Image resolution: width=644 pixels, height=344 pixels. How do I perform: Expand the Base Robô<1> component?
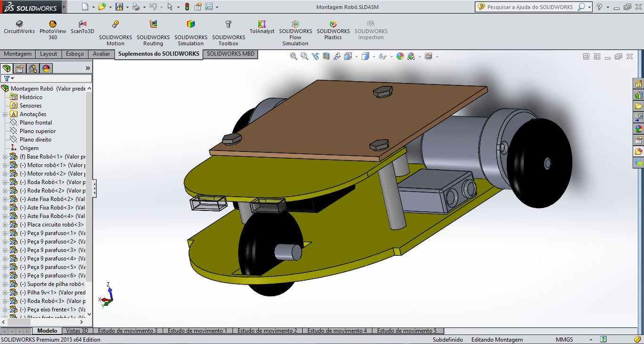point(5,157)
